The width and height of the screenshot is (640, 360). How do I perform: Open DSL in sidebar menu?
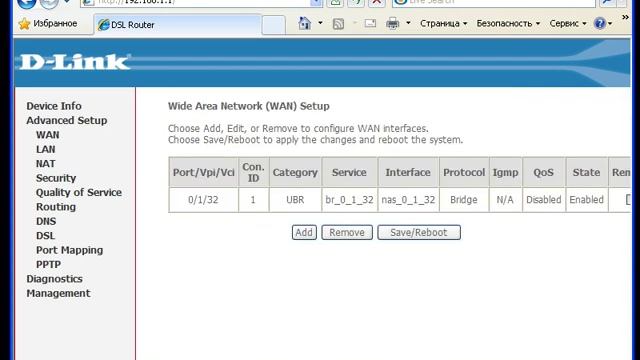[45, 236]
